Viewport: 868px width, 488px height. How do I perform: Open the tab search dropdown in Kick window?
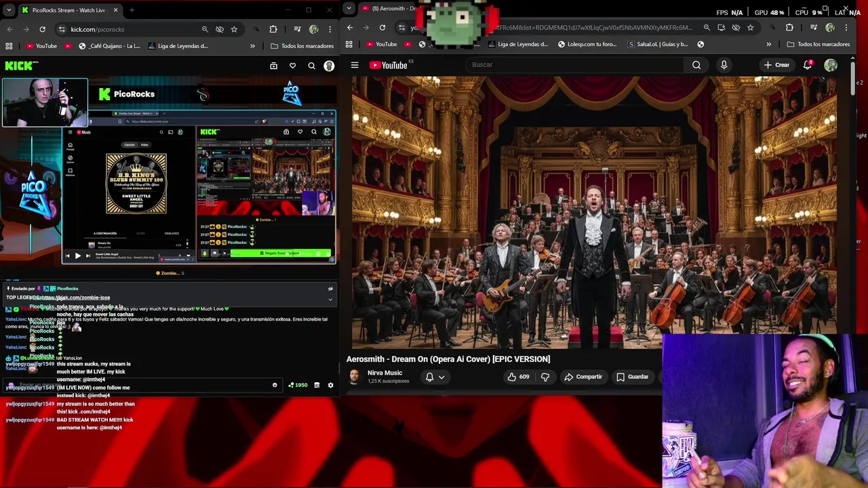pyautogui.click(x=9, y=10)
